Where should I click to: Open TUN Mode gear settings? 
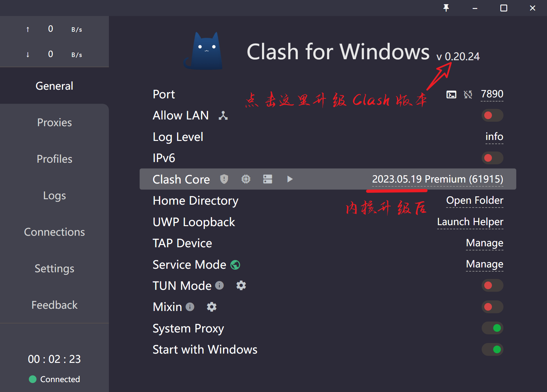click(x=241, y=285)
